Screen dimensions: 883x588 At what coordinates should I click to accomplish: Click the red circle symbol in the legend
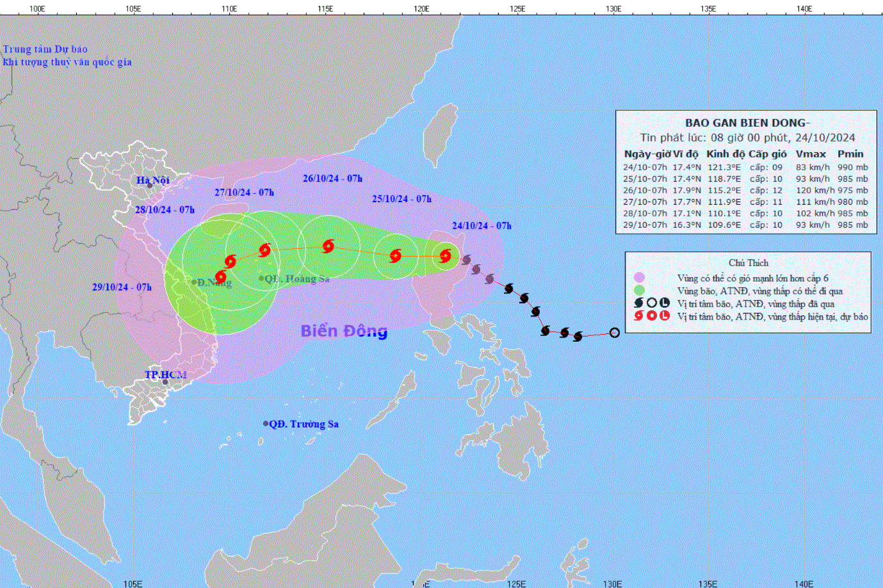[651, 316]
